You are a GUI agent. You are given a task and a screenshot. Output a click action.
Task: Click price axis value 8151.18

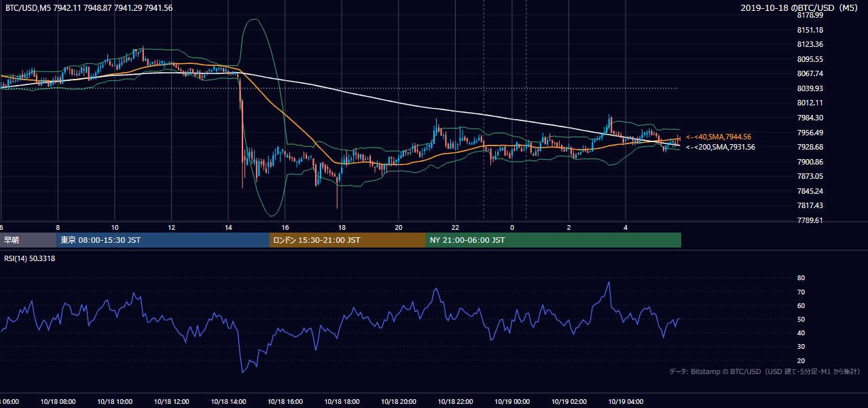tap(810, 30)
